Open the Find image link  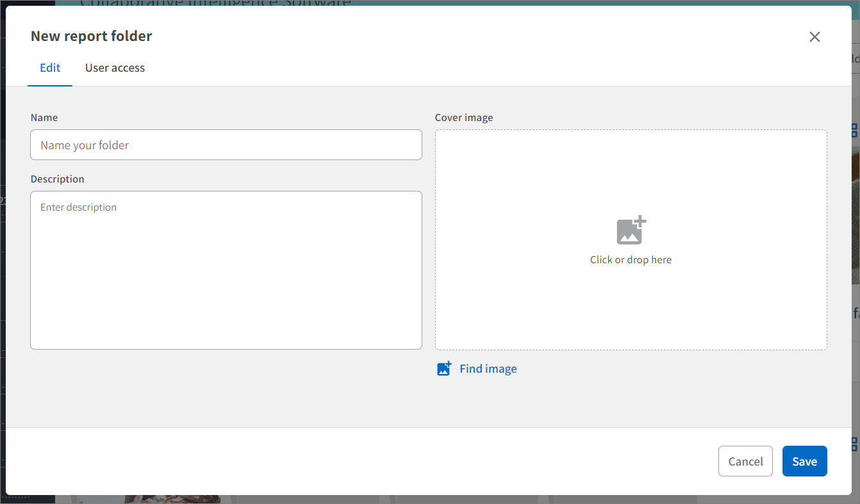coord(488,369)
